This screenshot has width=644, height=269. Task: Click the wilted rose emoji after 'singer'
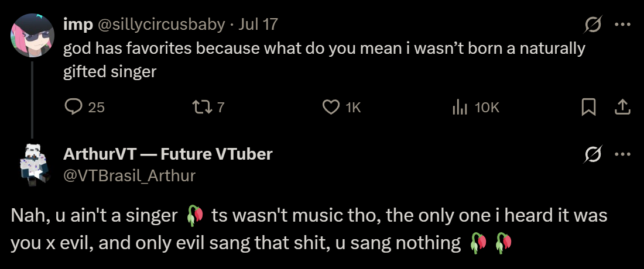click(x=194, y=216)
